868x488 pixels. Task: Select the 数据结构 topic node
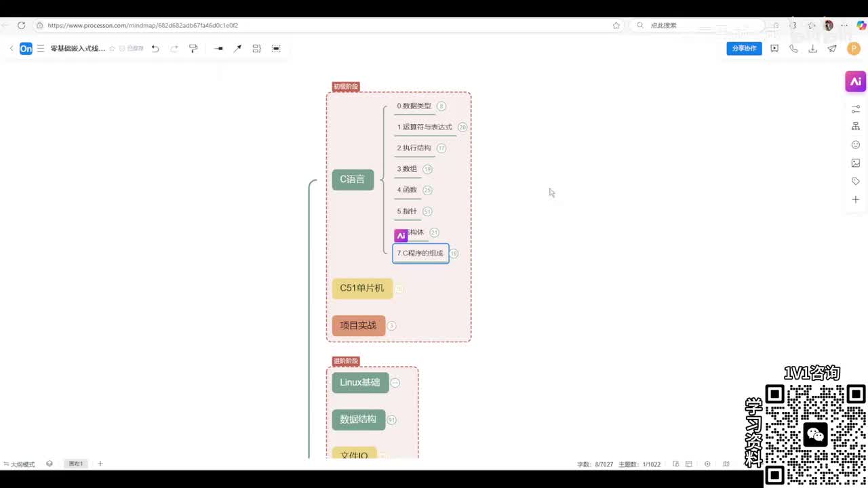point(359,420)
